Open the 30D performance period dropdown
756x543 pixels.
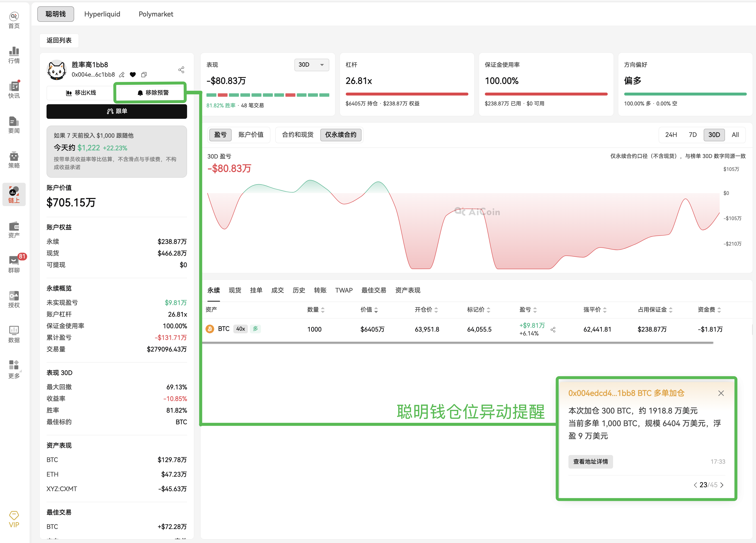click(311, 65)
